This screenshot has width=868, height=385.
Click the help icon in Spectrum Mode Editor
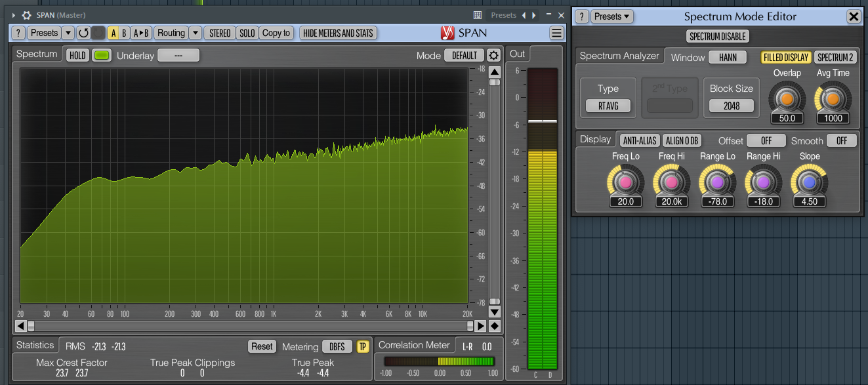(x=581, y=16)
